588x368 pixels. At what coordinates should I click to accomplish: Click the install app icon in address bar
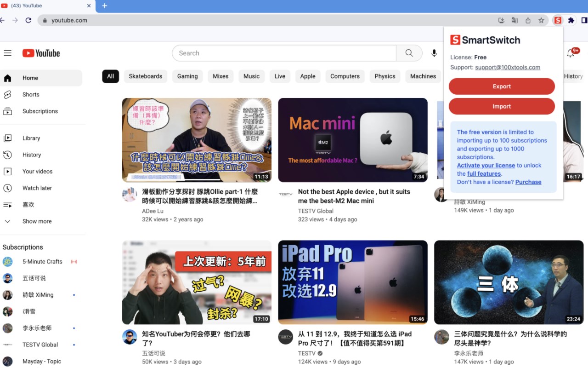tap(501, 20)
